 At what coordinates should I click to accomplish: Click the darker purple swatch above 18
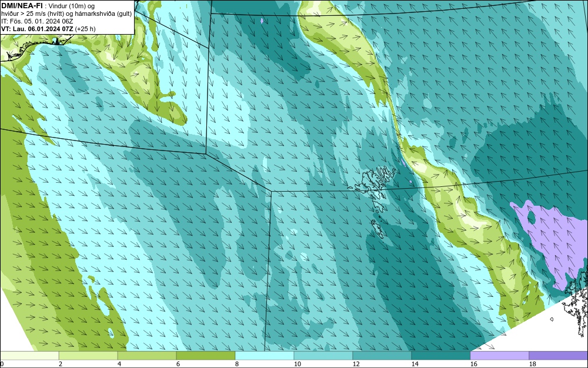[559, 356]
